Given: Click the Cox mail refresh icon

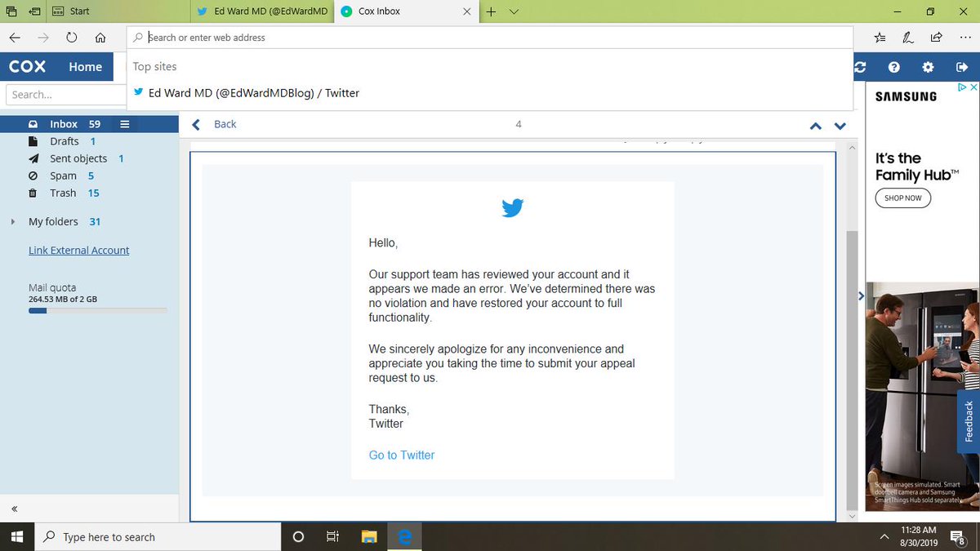Looking at the screenshot, I should [859, 67].
